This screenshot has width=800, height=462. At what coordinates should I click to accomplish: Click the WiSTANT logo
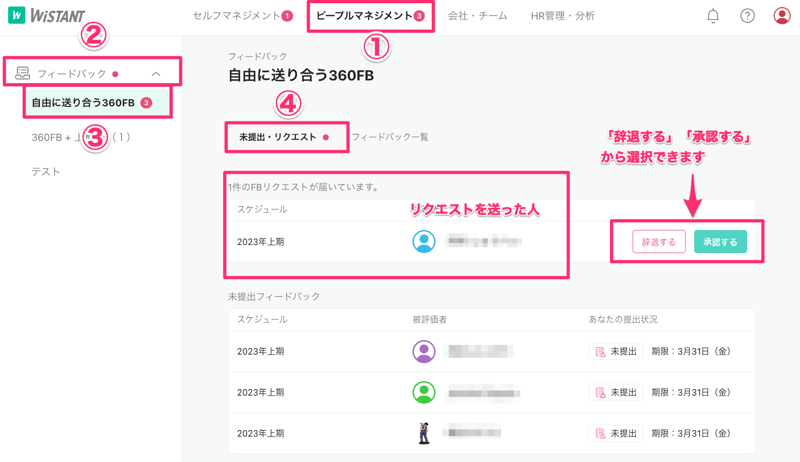pyautogui.click(x=47, y=16)
